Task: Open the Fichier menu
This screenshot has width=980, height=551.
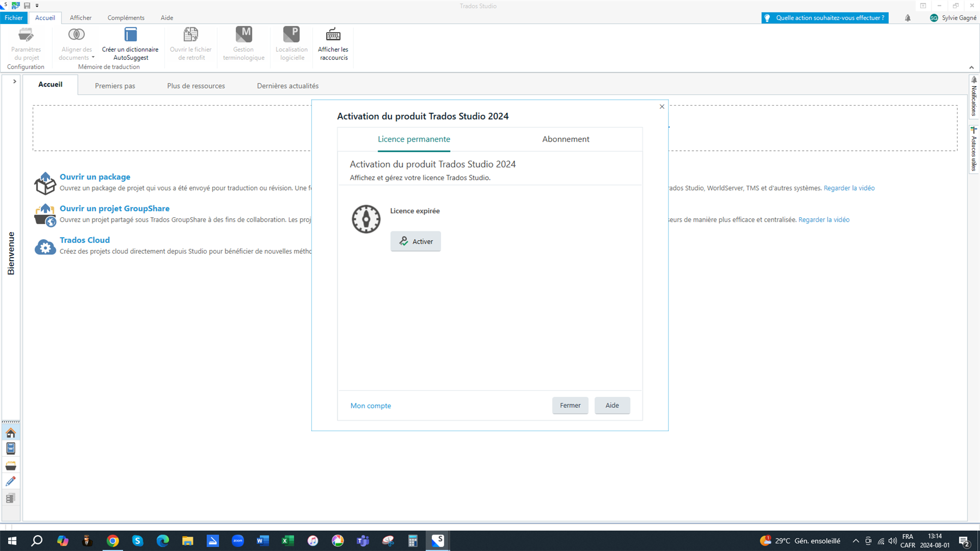Action: click(14, 18)
